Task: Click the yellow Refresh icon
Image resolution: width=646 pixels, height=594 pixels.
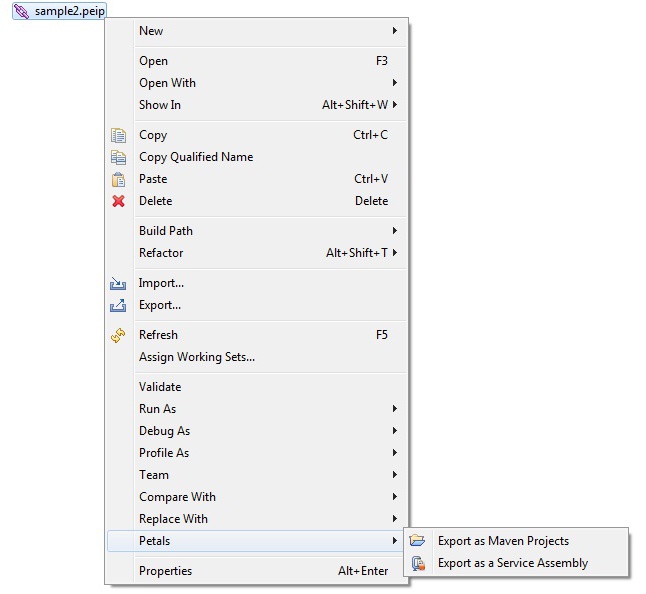Action: [x=119, y=335]
